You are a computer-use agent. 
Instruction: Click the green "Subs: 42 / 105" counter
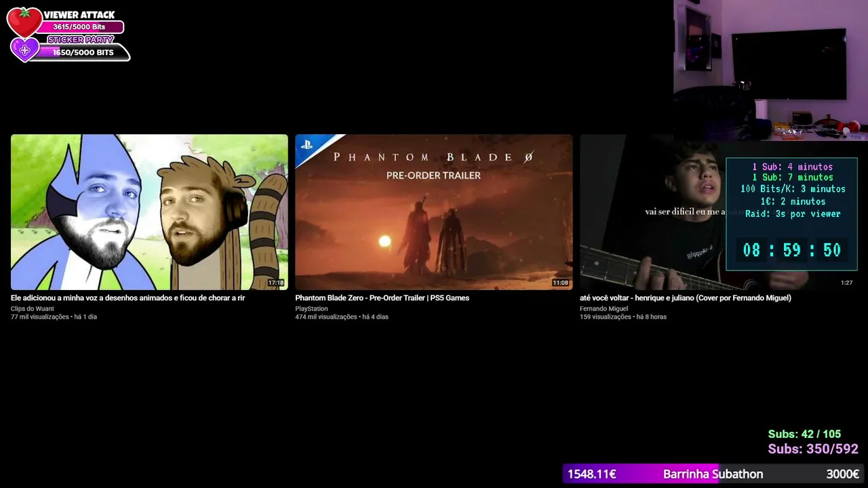pos(804,434)
